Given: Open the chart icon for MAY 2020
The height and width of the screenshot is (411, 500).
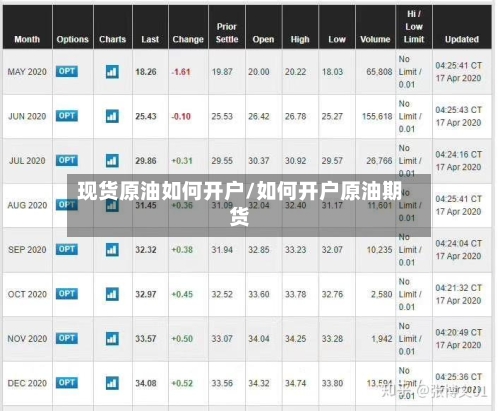Looking at the screenshot, I should tap(112, 72).
